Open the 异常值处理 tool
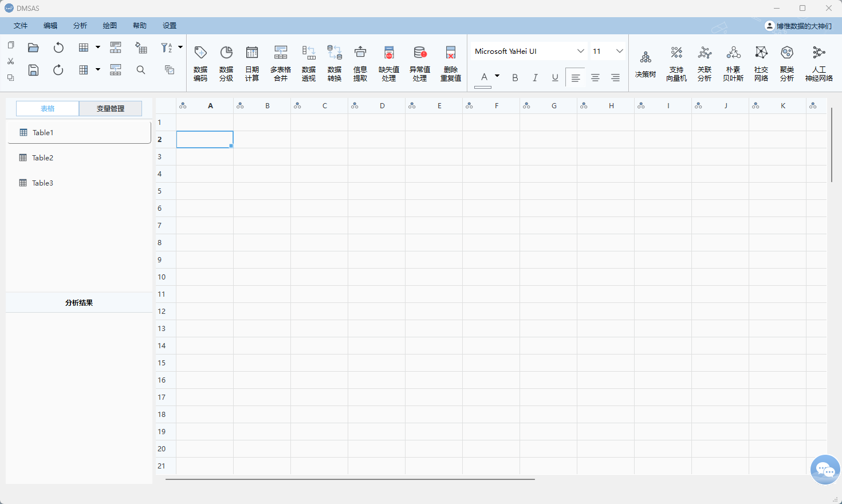This screenshot has width=842, height=504. pos(420,64)
